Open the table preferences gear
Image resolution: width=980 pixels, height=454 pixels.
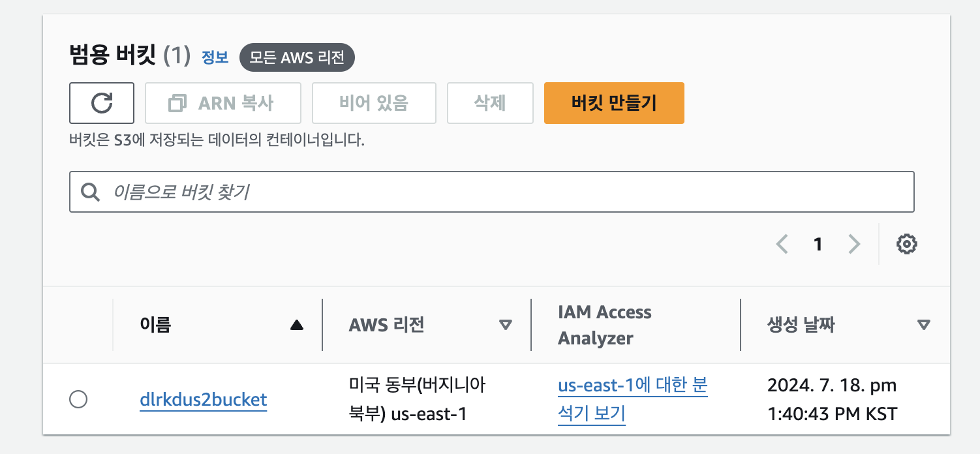908,243
